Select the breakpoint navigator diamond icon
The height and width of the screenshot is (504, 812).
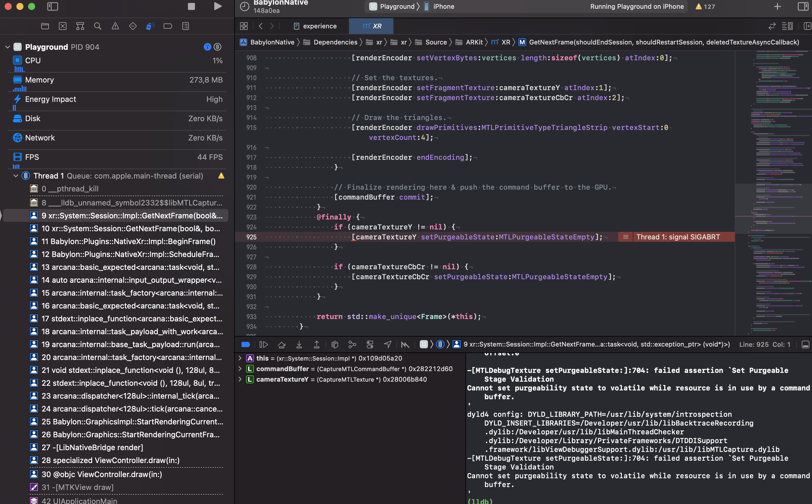[133, 26]
